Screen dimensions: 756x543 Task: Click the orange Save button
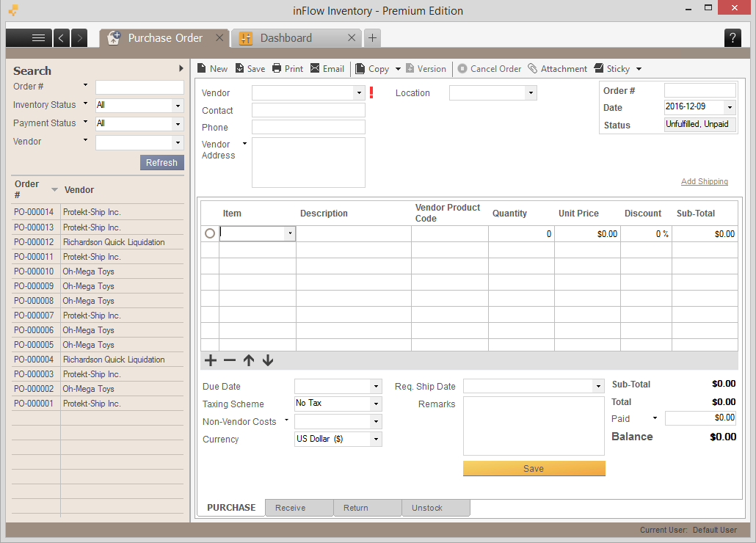coord(534,468)
